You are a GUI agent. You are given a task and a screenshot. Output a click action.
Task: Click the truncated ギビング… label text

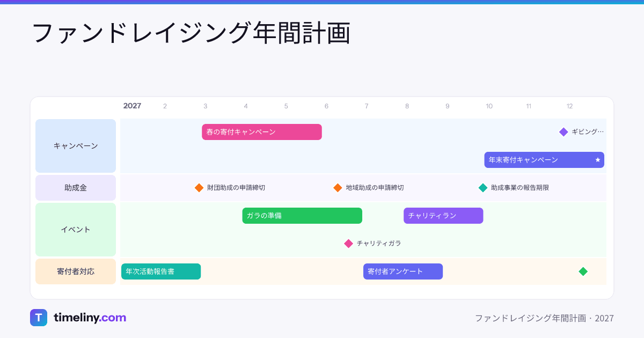pos(588,132)
